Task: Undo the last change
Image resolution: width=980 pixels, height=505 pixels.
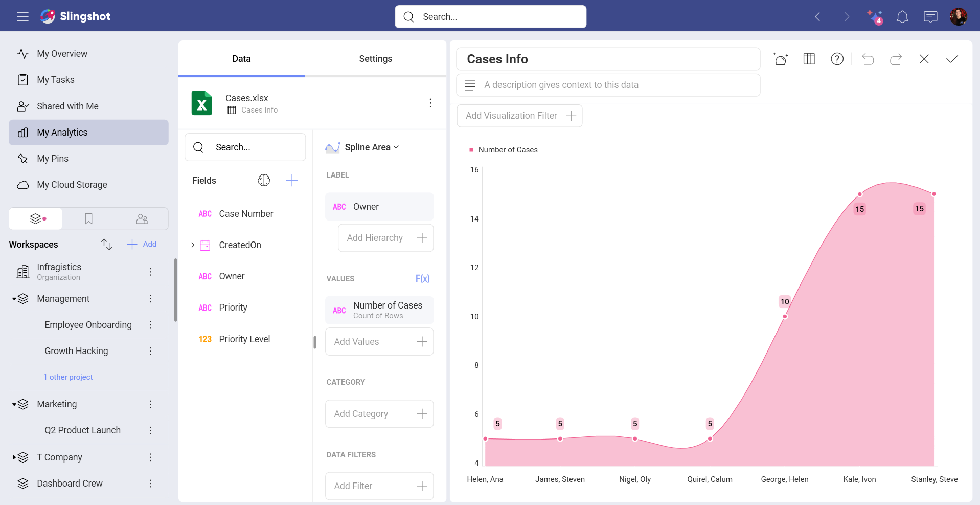Action: [x=868, y=59]
